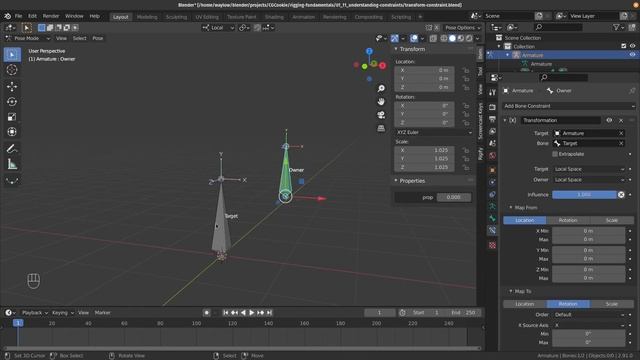
Task: Select the 3D Cursor tool
Action: coord(12,70)
